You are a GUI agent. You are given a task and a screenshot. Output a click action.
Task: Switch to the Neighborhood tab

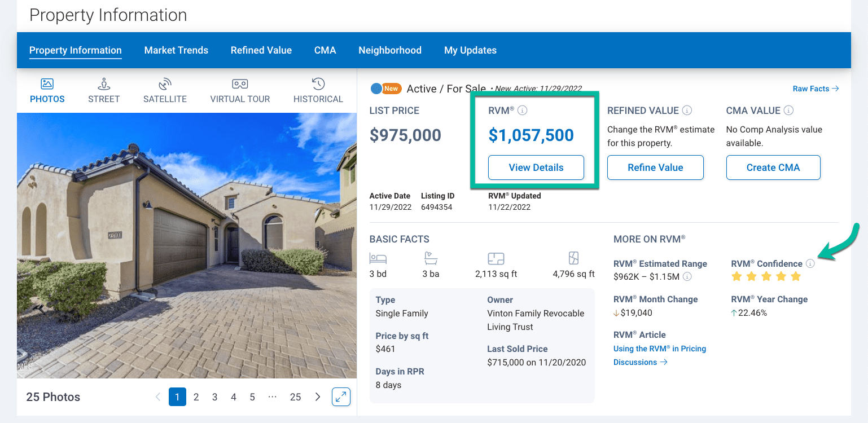(390, 50)
